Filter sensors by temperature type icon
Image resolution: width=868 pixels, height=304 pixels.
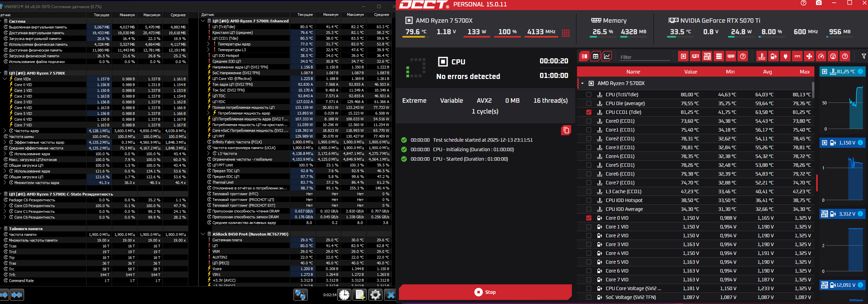coord(761,56)
